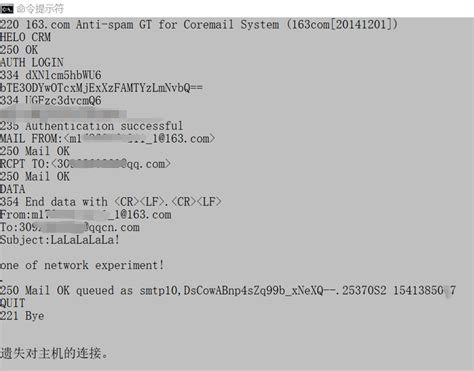Click the HELO CRM command line
Screen dimensions: 474x371
pyautogui.click(x=25, y=37)
